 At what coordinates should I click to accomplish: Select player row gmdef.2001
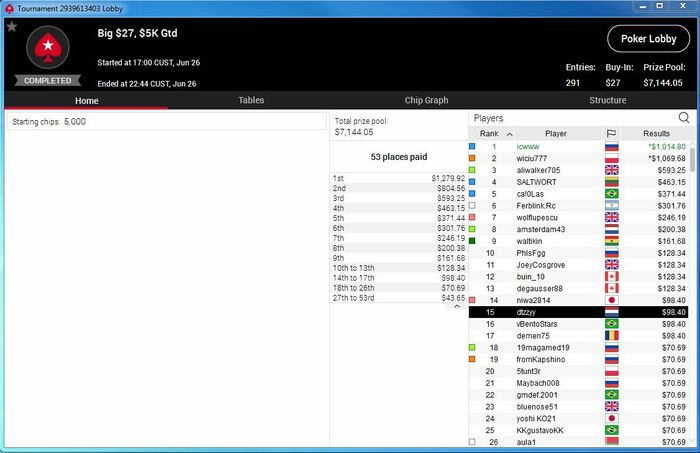pos(578,395)
